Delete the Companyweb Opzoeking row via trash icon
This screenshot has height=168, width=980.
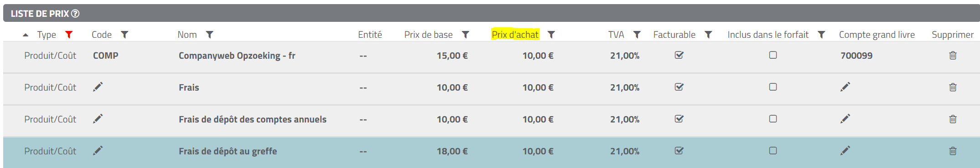[953, 56]
